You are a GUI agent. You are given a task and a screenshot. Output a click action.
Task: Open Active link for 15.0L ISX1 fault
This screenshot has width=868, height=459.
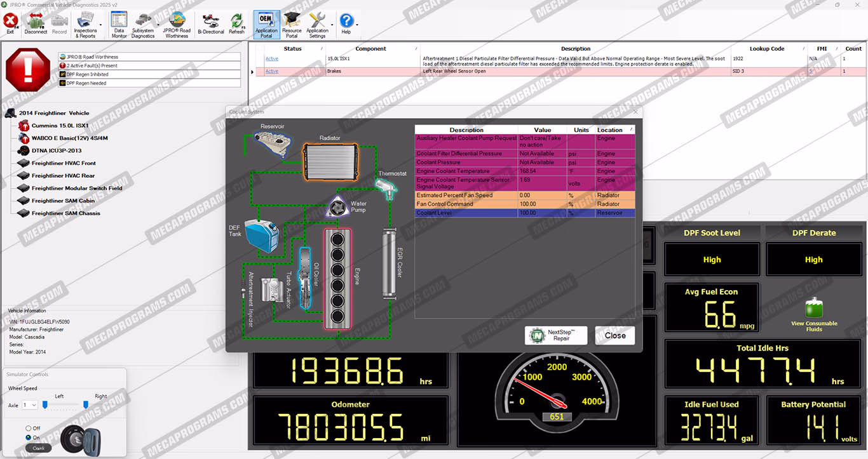coord(272,59)
